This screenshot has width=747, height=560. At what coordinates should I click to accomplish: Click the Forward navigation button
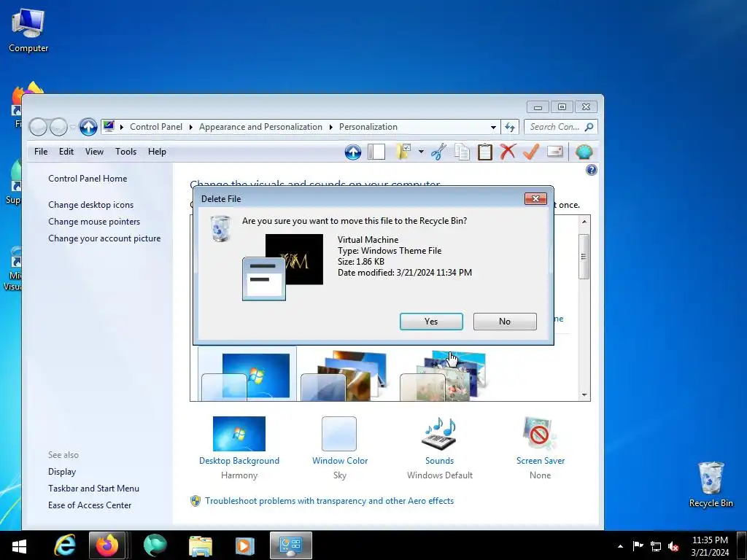(x=58, y=127)
